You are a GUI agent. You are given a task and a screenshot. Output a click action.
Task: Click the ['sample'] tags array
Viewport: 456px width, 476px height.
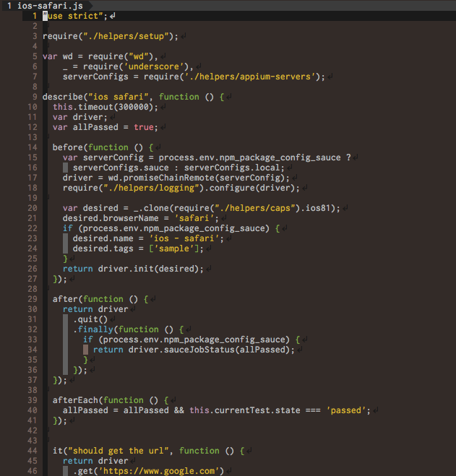tap(173, 248)
